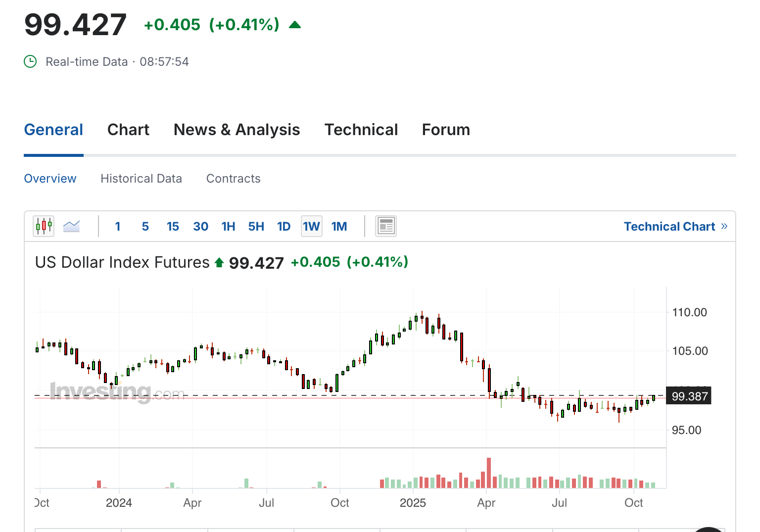Select the 1M timeframe
This screenshot has height=532, width=760.
coord(339,227)
